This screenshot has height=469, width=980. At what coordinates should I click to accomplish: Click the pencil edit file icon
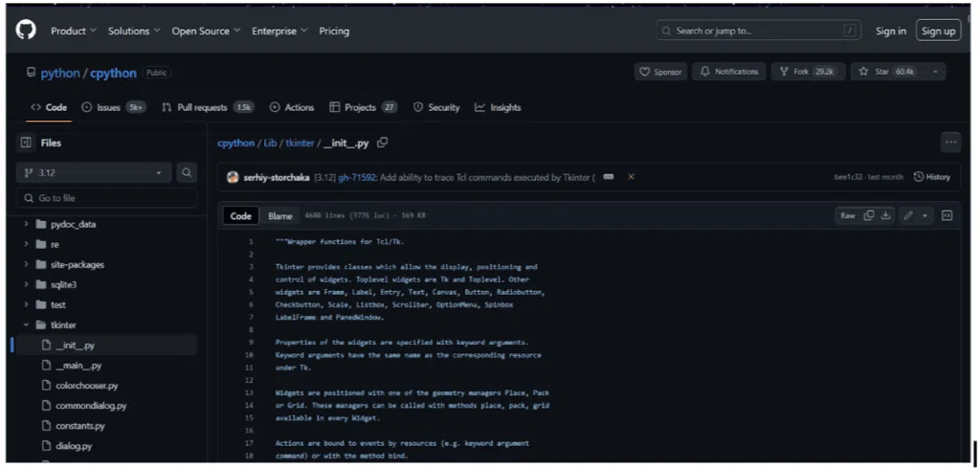click(x=908, y=215)
